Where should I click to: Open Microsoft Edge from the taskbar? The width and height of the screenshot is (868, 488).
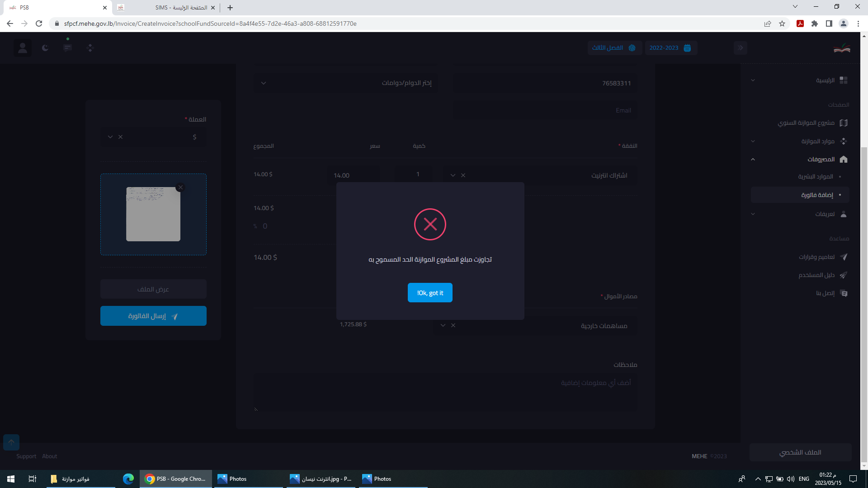pyautogui.click(x=128, y=479)
